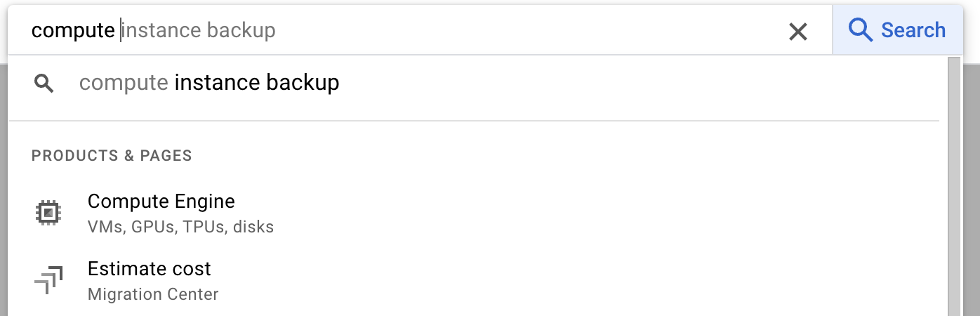
Task: Click the results panel vertical scrollbar
Action: (954, 186)
